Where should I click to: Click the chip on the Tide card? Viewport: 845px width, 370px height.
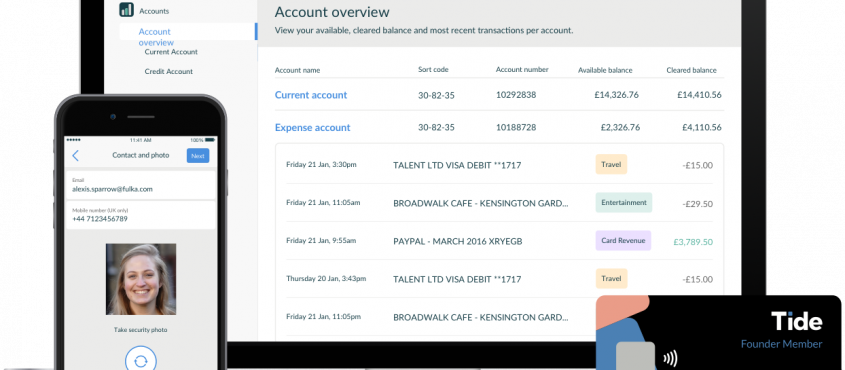pyautogui.click(x=635, y=356)
